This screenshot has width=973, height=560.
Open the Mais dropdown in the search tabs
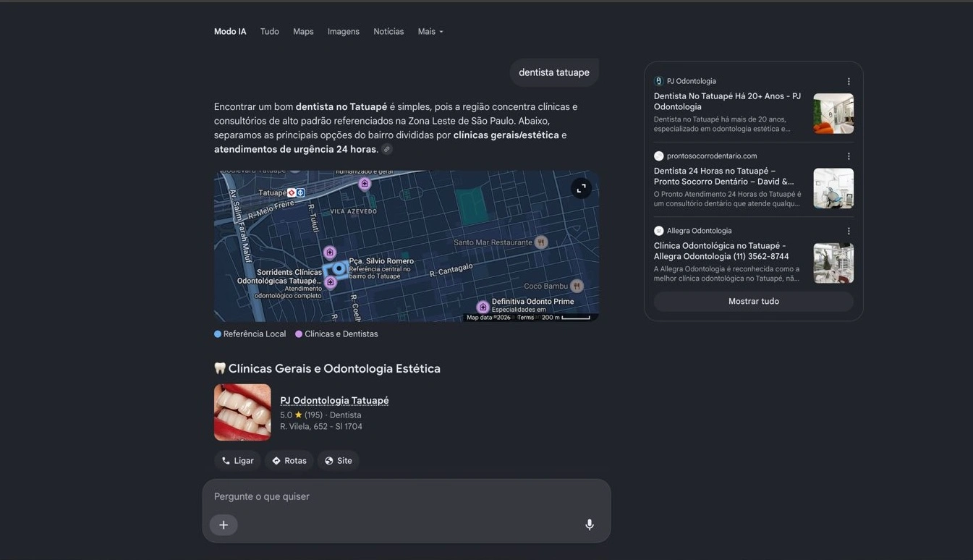coord(430,32)
